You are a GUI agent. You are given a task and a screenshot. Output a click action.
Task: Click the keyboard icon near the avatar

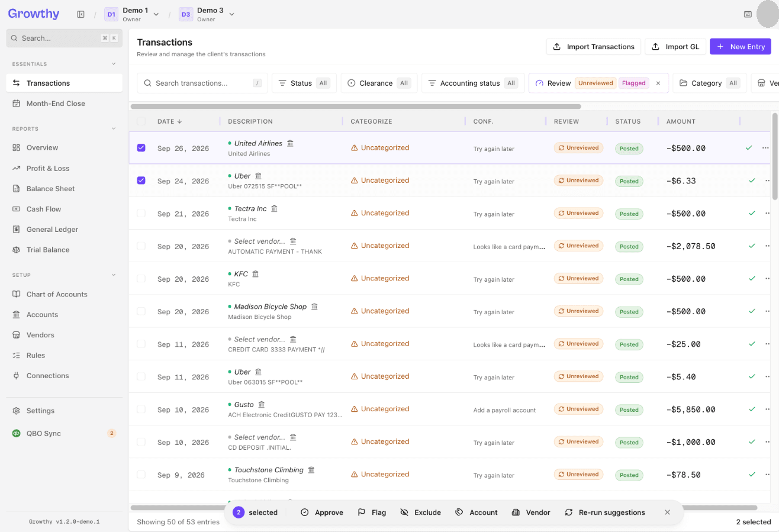748,14
